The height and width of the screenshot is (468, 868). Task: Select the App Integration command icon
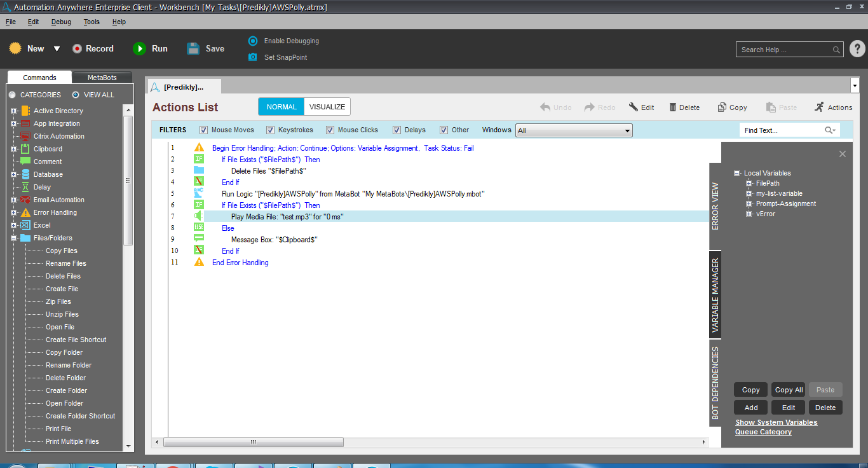point(25,123)
